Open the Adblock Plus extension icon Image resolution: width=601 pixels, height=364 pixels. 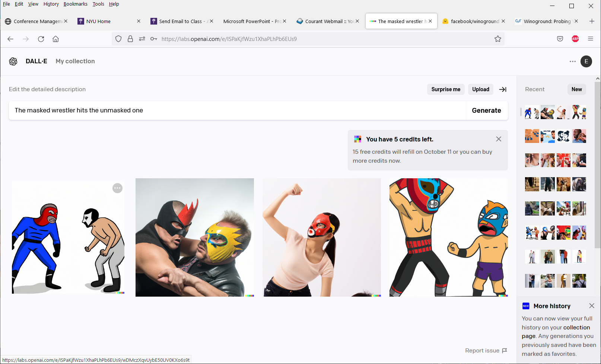575,39
